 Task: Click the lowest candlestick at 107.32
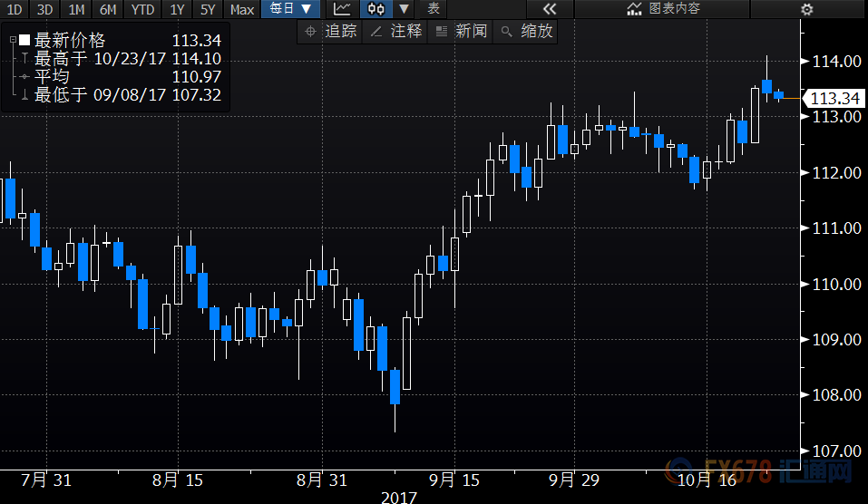coord(395,398)
